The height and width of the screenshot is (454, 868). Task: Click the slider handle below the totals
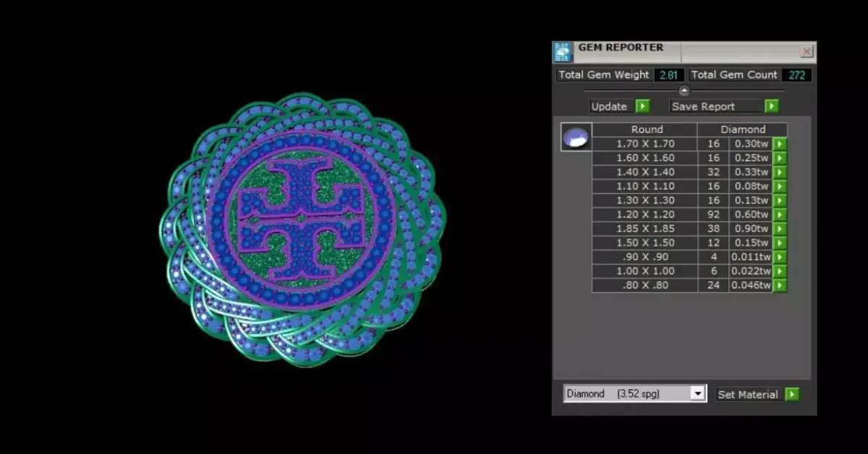[684, 90]
